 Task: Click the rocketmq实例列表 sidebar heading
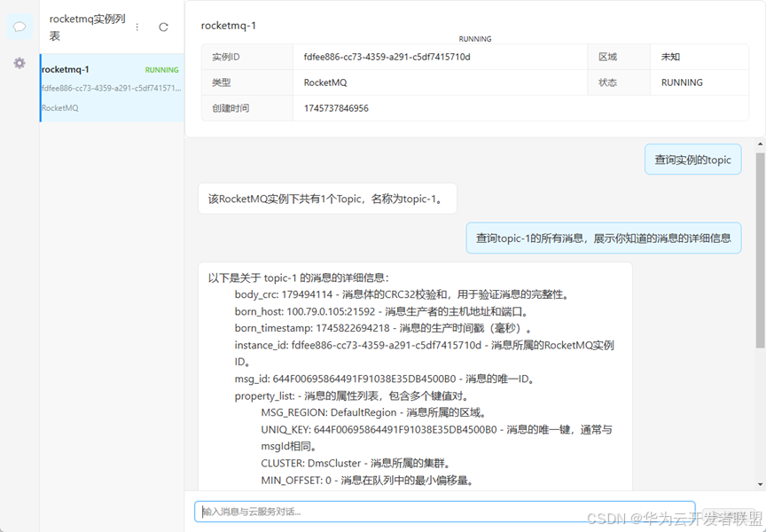[88, 27]
